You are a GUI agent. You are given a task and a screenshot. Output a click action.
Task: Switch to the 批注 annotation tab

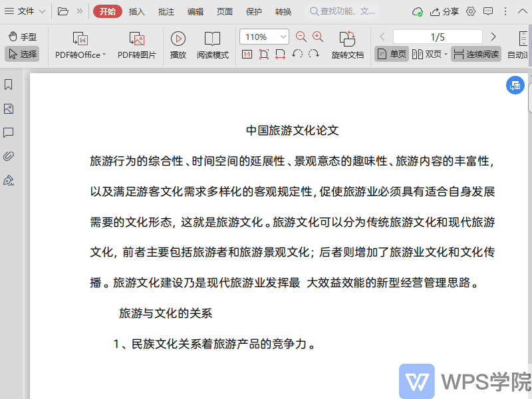click(166, 11)
